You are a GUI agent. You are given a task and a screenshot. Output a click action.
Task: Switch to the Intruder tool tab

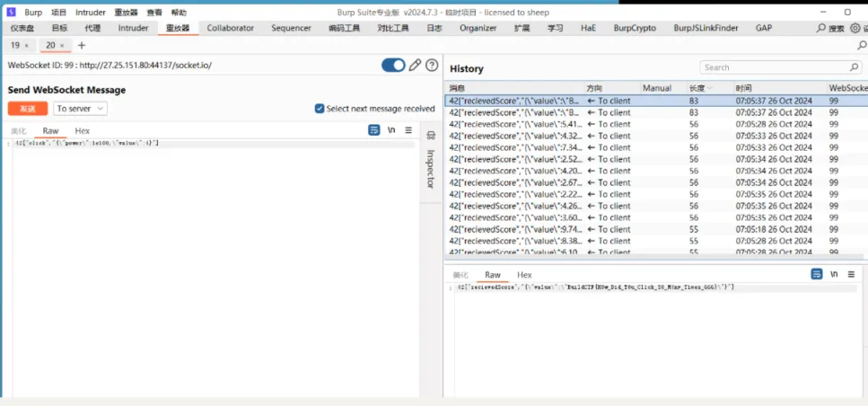tap(133, 28)
